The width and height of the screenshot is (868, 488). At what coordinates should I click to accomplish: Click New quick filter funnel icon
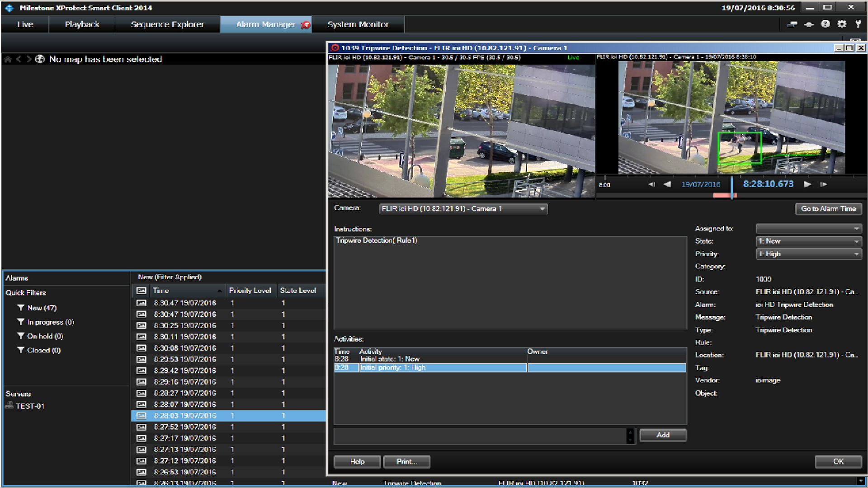[x=21, y=308]
